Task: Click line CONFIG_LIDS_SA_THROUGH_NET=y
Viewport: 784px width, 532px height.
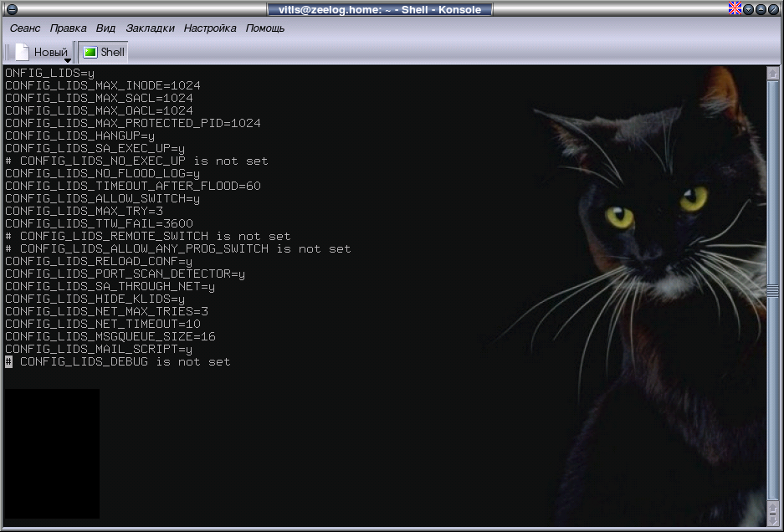Action: point(110,286)
